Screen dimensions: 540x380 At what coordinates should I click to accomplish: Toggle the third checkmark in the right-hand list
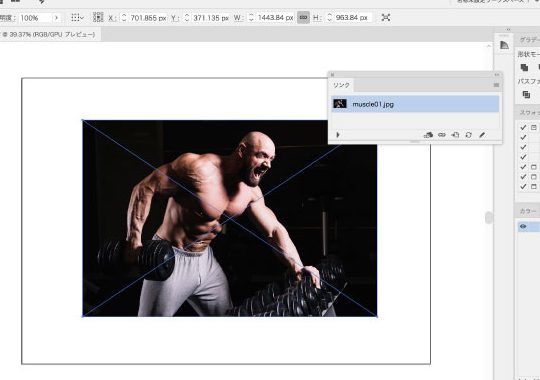coord(523,147)
